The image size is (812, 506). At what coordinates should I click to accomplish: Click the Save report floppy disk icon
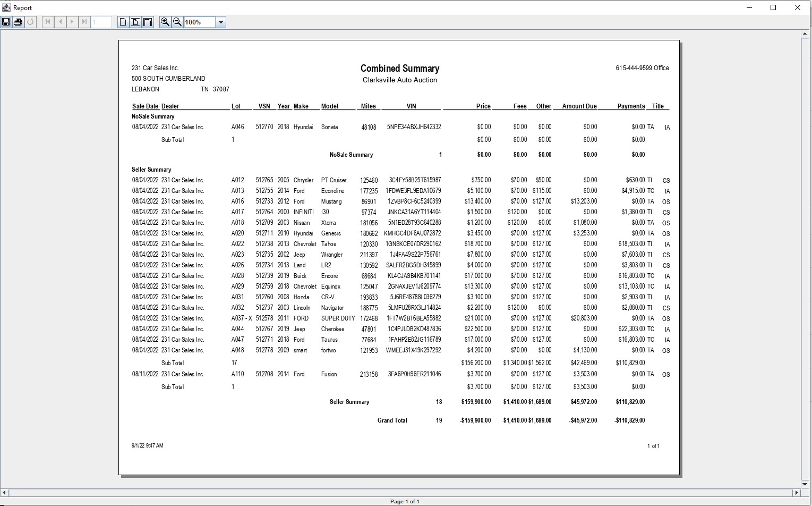tap(6, 22)
